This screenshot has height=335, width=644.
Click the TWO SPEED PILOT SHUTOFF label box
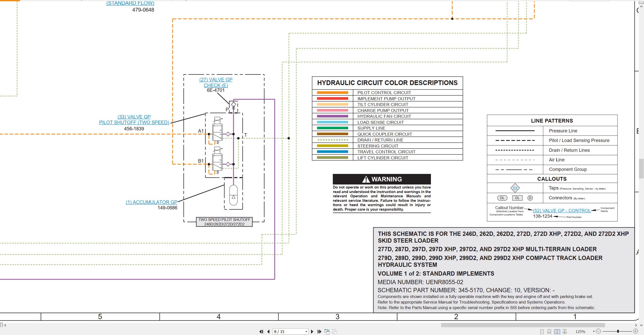[224, 222]
